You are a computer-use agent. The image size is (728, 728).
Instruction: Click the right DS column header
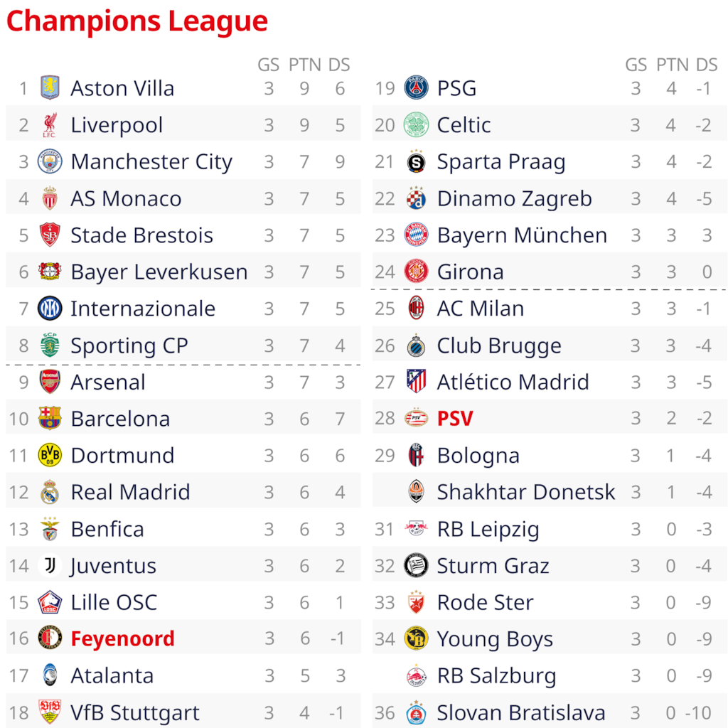(706, 65)
